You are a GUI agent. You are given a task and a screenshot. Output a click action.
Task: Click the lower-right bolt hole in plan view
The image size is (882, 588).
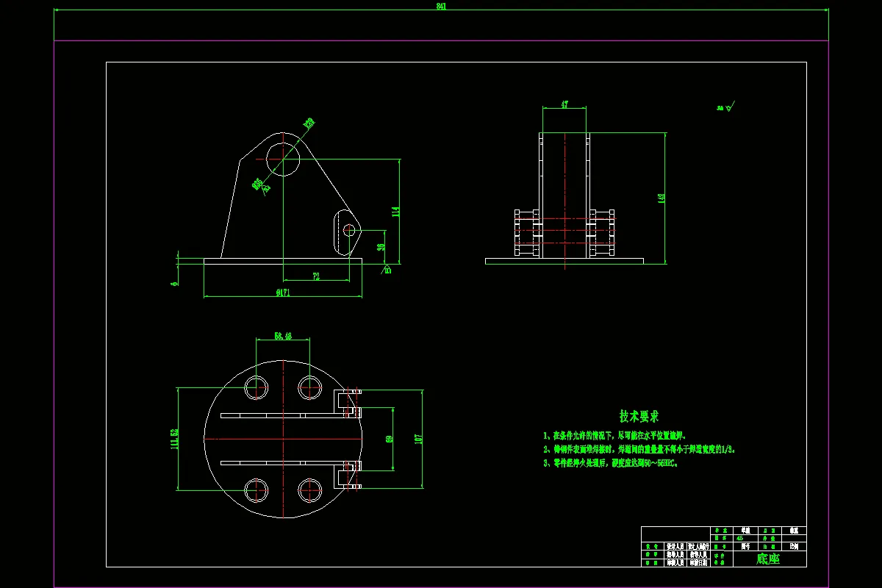click(x=310, y=490)
